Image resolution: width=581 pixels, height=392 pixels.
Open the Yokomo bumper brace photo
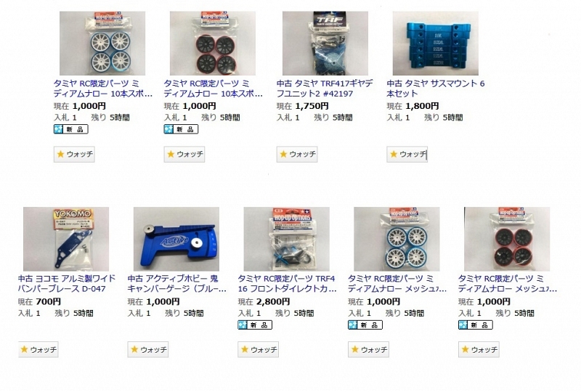(66, 239)
